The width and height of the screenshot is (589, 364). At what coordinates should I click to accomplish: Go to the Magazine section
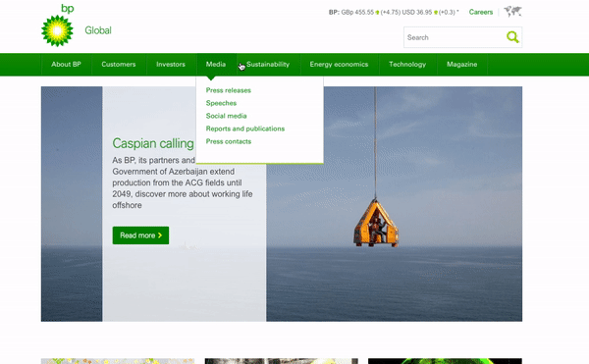(461, 64)
